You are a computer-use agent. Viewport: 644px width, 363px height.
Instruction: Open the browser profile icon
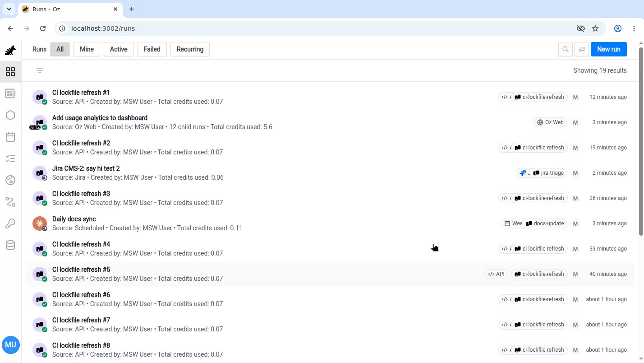point(618,28)
